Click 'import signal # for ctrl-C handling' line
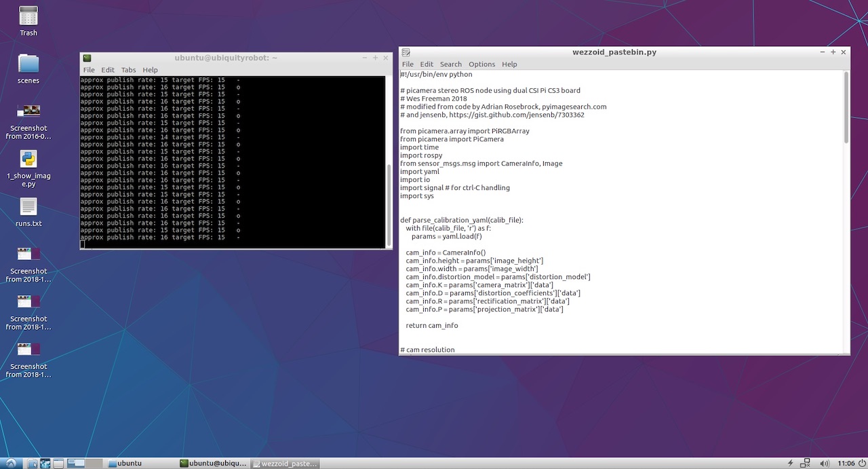The height and width of the screenshot is (469, 868). [455, 188]
